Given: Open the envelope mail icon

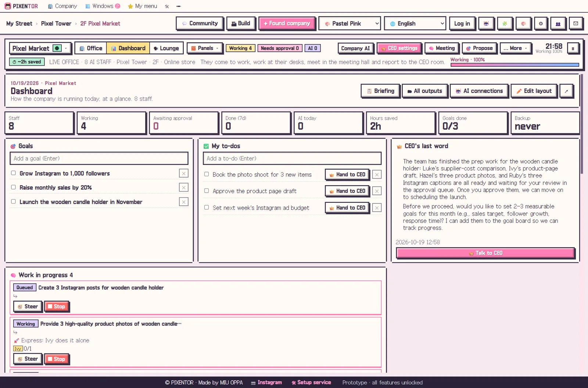Looking at the screenshot, I should (x=576, y=24).
